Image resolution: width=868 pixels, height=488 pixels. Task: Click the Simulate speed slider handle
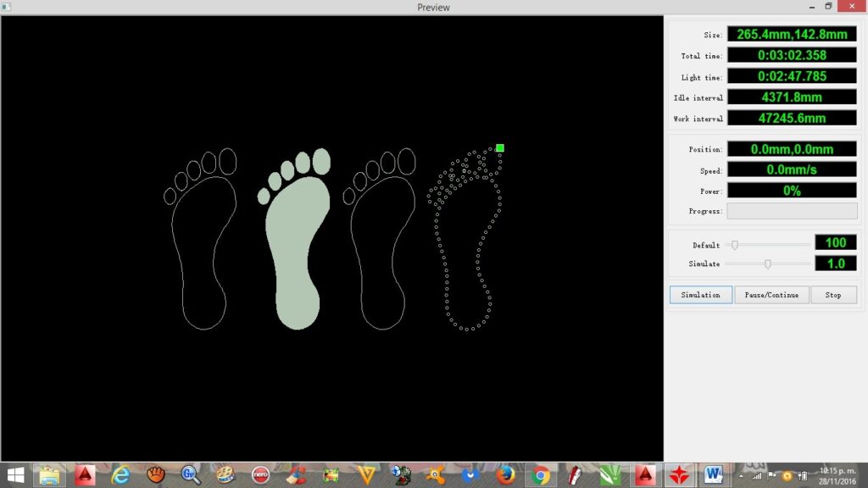pyautogui.click(x=768, y=264)
